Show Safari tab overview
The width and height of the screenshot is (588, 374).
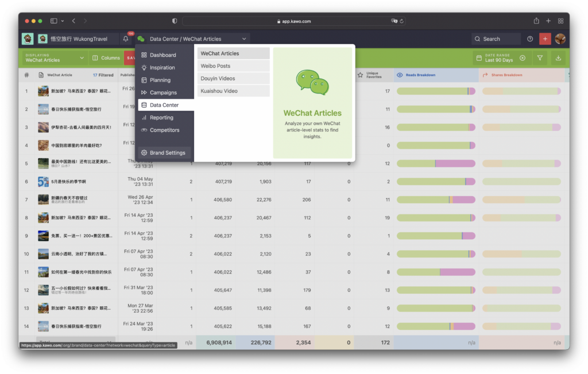(x=560, y=21)
